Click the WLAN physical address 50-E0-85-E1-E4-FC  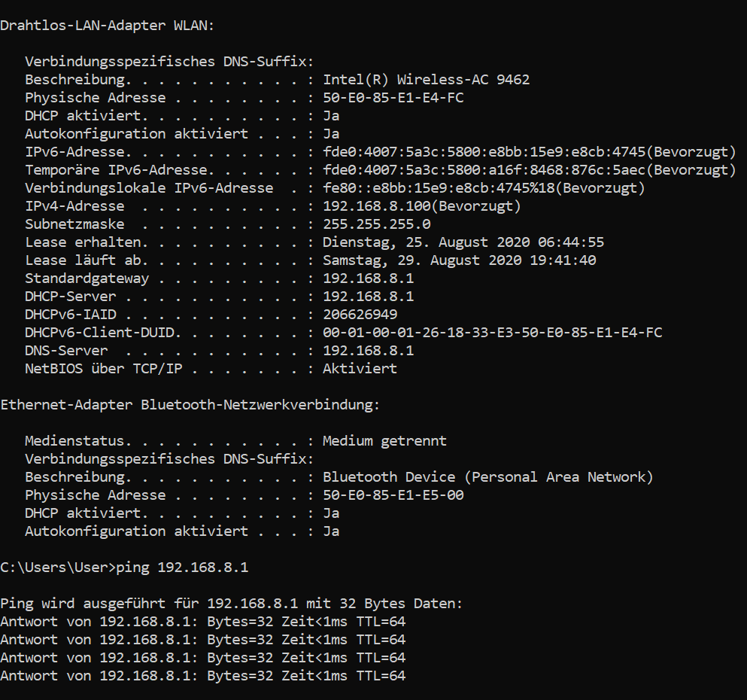tap(393, 98)
